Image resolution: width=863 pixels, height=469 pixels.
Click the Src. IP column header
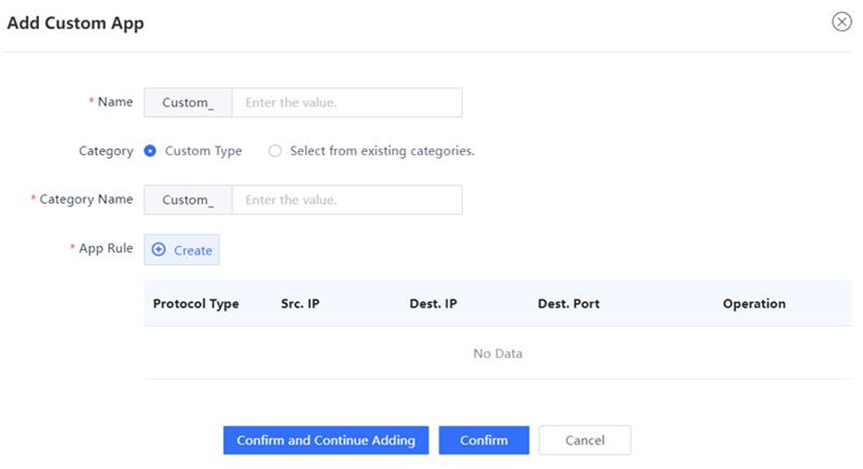coord(300,304)
